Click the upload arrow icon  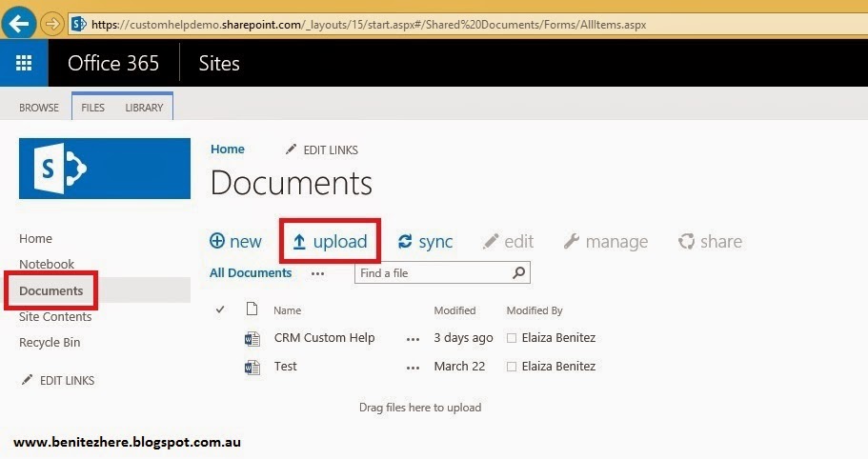(x=299, y=242)
